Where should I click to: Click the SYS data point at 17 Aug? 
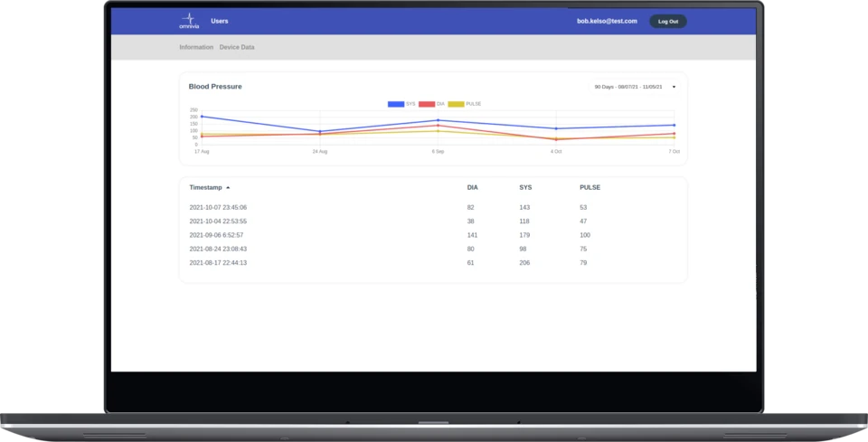(202, 117)
